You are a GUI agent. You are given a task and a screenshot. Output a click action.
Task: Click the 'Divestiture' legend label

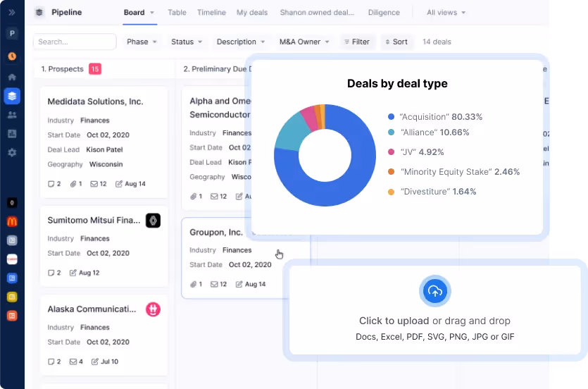pos(425,191)
